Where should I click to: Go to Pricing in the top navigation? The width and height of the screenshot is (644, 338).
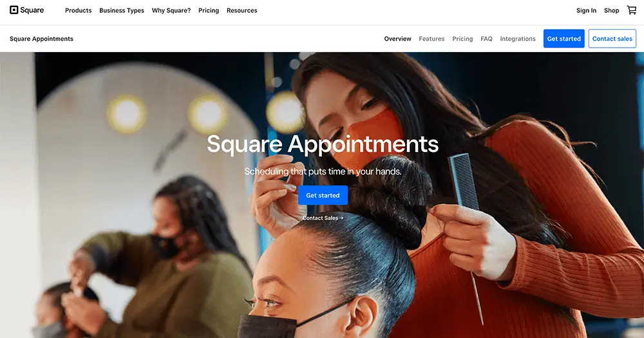[209, 11]
